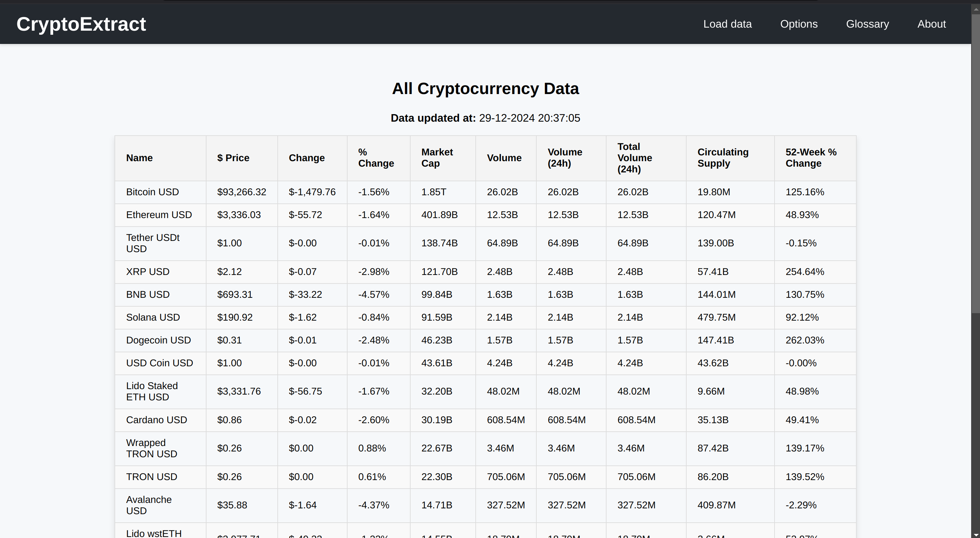Open the Options navigation link
Viewport: 980px width, 538px height.
coord(798,24)
